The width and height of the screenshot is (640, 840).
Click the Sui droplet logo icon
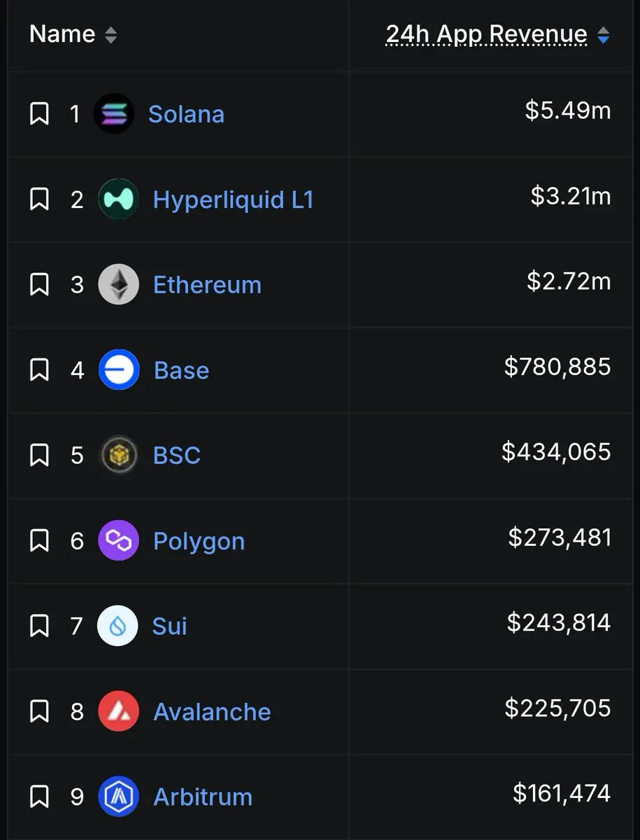click(118, 625)
